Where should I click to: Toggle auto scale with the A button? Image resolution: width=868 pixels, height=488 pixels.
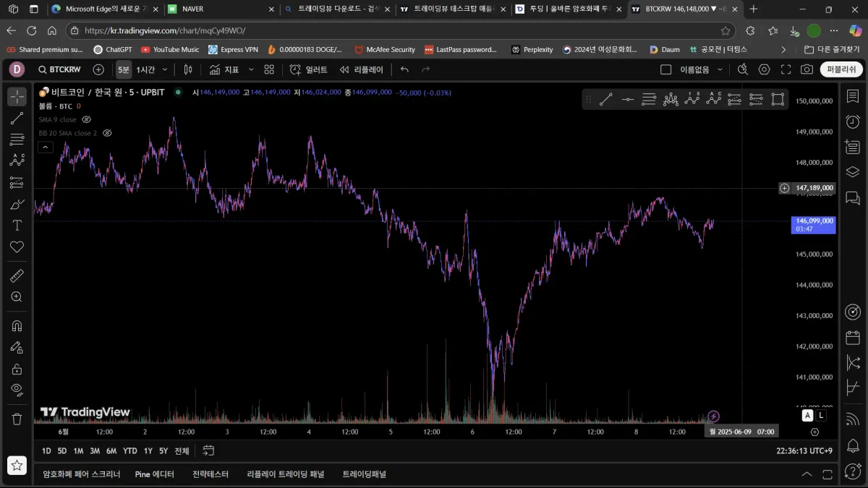point(807,416)
